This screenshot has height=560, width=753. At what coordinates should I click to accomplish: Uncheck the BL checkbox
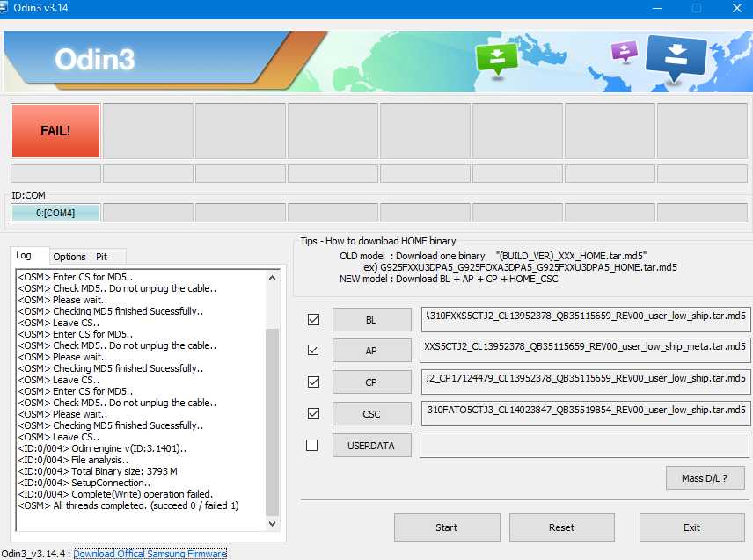pyautogui.click(x=313, y=320)
